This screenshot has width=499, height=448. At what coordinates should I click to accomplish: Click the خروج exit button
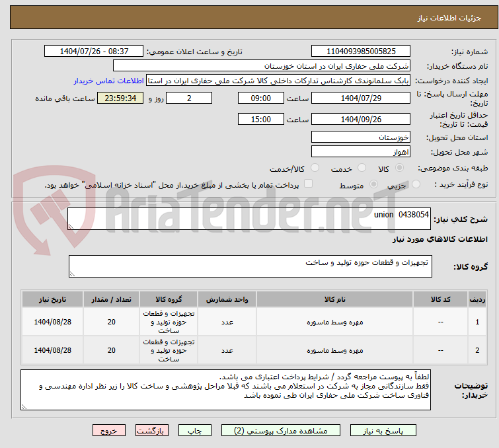tap(109, 431)
